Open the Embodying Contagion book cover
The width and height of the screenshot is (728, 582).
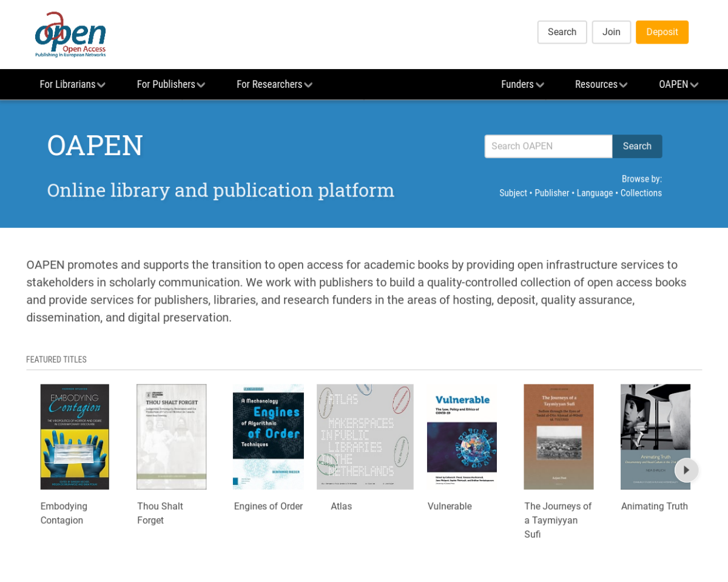pyautogui.click(x=75, y=436)
